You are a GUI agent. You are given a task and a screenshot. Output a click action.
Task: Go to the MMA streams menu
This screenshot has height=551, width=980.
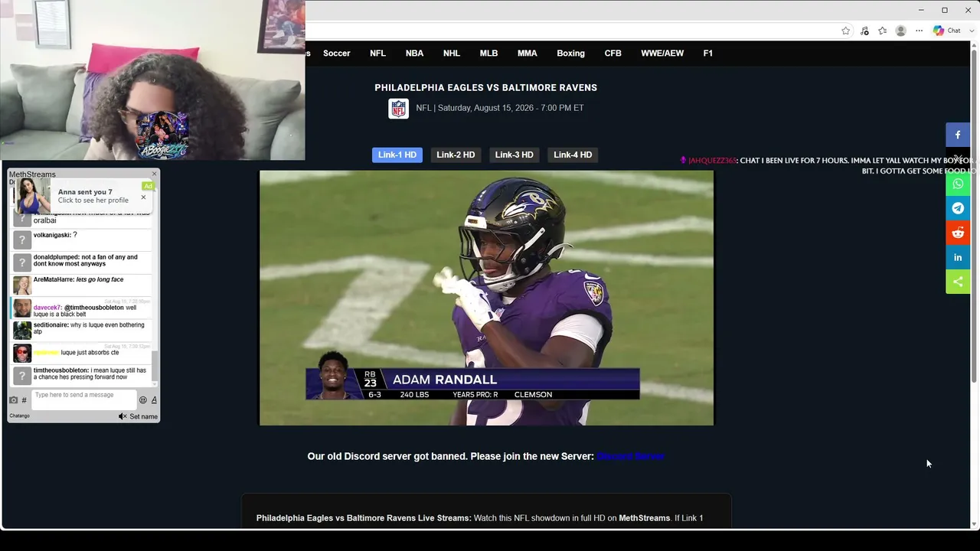click(x=527, y=53)
